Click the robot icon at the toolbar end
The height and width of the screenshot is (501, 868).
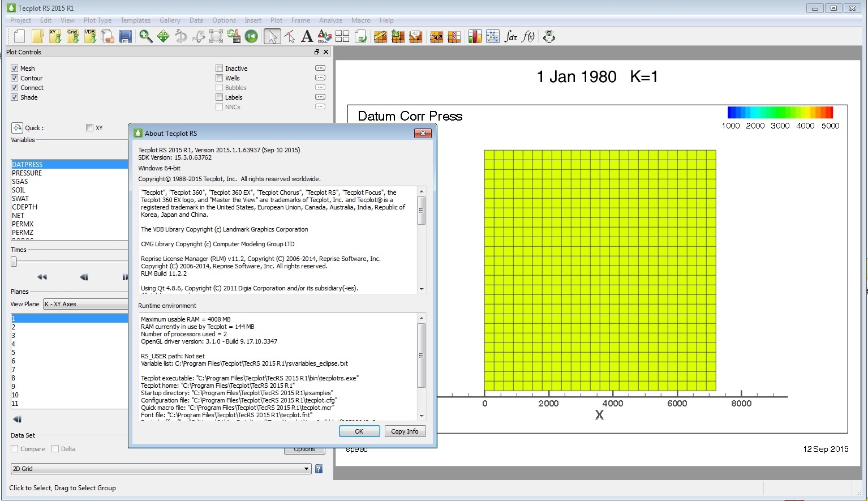click(x=549, y=37)
